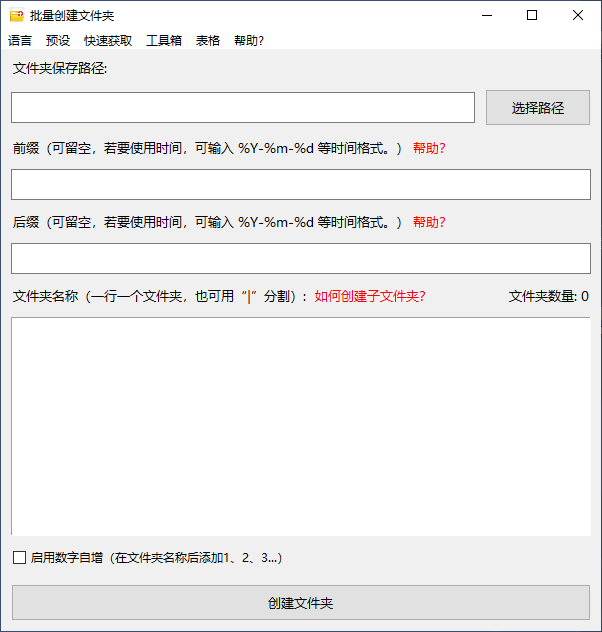Enable the 启用数字自增 checkbox

coord(20,558)
